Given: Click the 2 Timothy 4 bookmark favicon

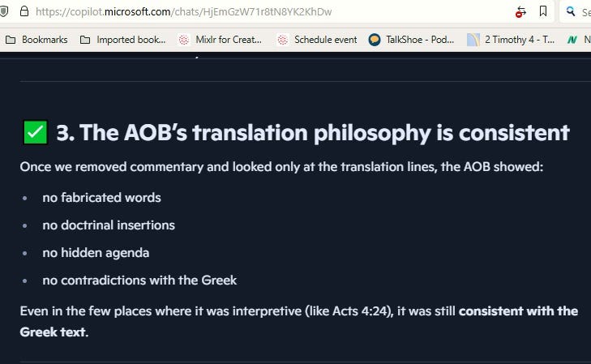Looking at the screenshot, I should click(x=473, y=40).
